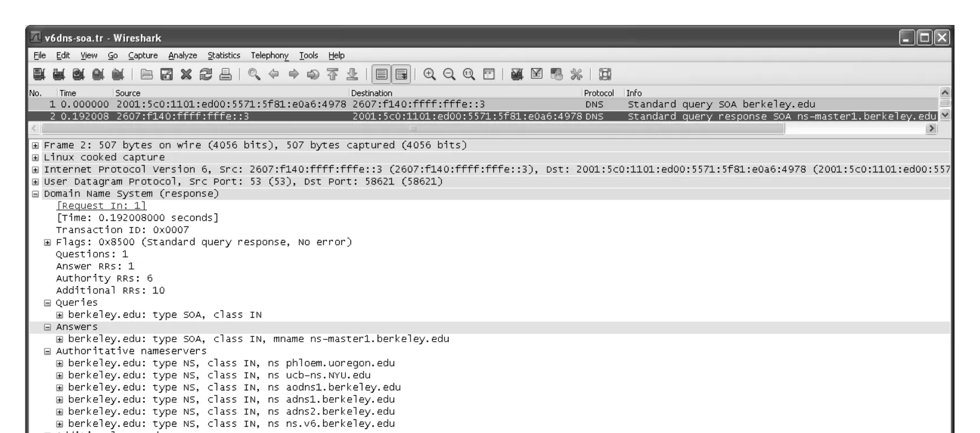Expand the berkeley.edu SOA query entry

click(x=60, y=315)
